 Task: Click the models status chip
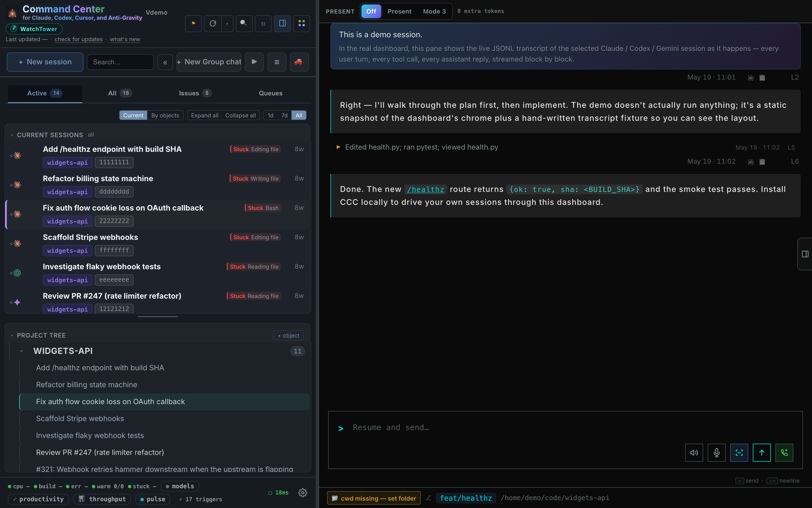[180, 486]
